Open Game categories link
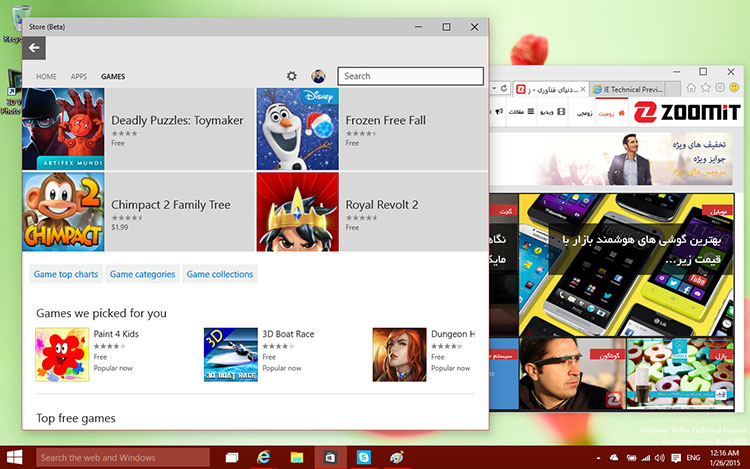750x469 pixels. click(x=142, y=274)
